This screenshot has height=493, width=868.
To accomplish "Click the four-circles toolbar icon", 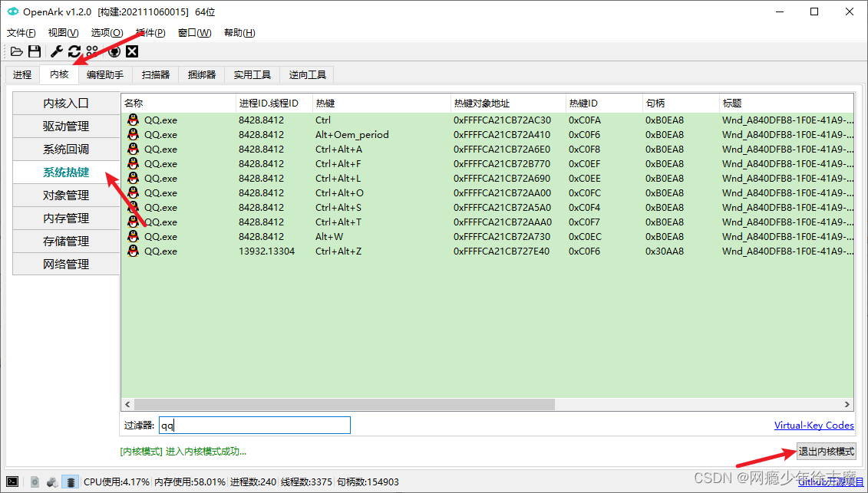I will click(92, 51).
